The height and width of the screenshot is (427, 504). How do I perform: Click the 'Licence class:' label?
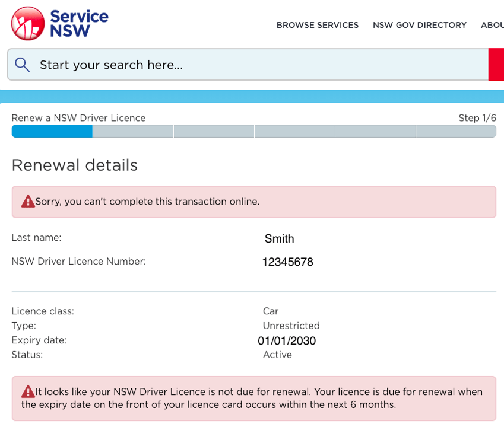coord(43,311)
